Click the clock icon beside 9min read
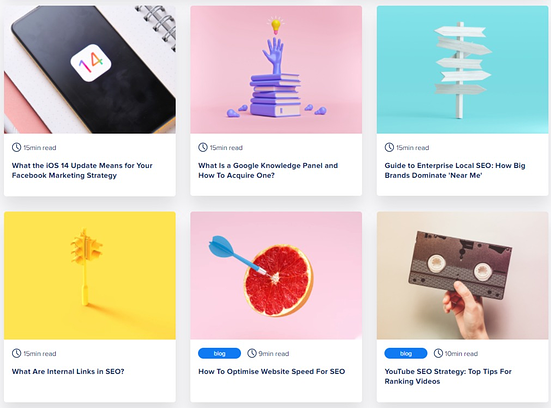This screenshot has width=551, height=408. 252,353
